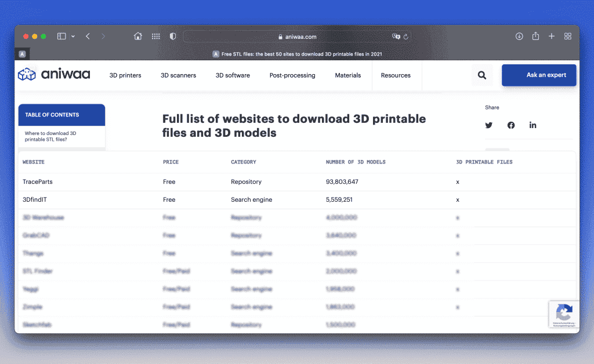Image resolution: width=594 pixels, height=364 pixels.
Task: Expand the Post-processing menu
Action: point(292,75)
